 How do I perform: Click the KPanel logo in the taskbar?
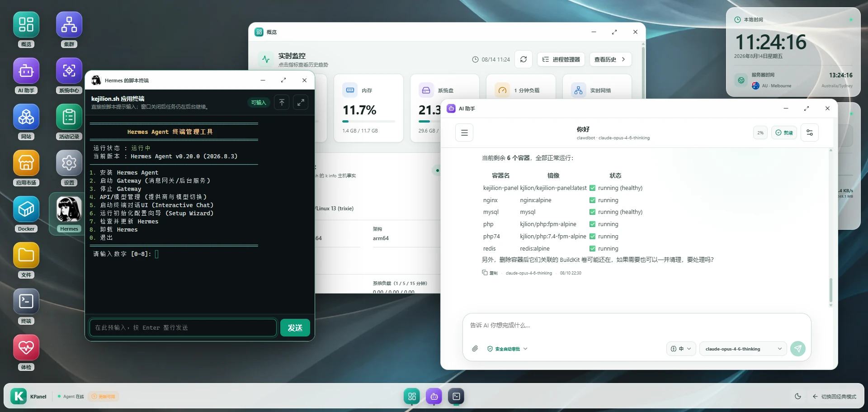pyautogui.click(x=19, y=396)
